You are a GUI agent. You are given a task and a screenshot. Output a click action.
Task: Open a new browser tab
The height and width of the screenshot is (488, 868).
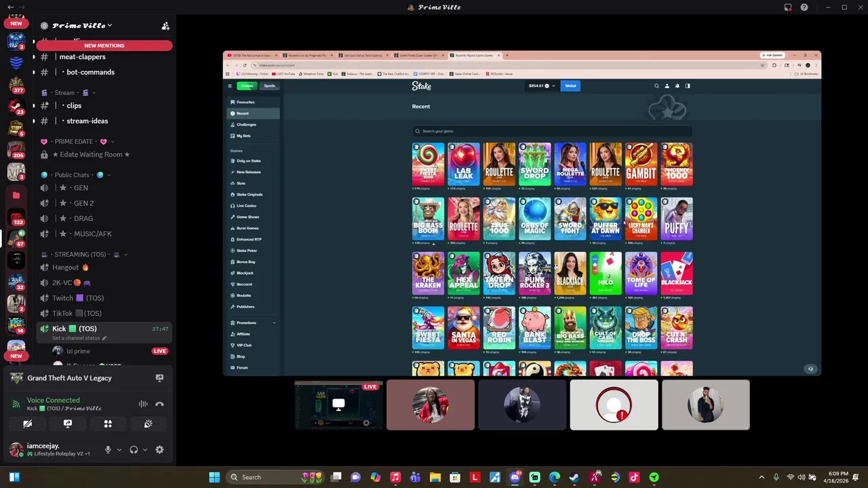pyautogui.click(x=507, y=56)
